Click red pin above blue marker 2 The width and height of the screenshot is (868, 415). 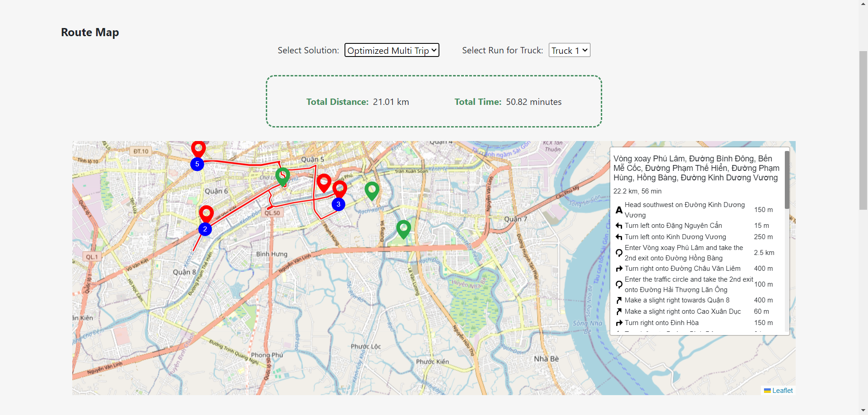point(206,213)
